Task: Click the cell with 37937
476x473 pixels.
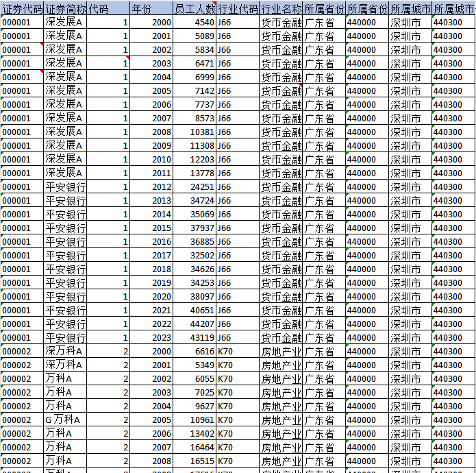Action: coord(195,228)
